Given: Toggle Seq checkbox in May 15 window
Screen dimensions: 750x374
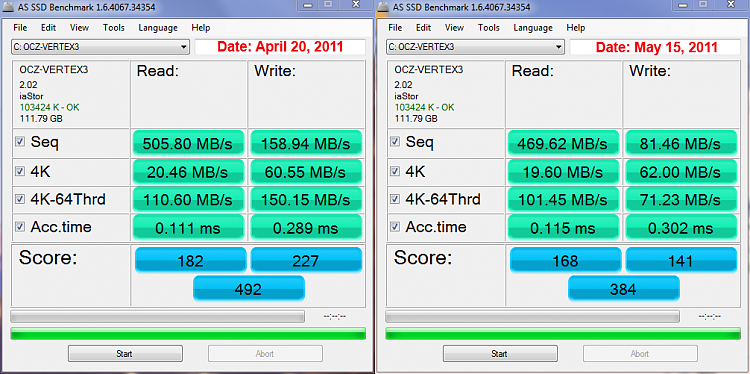Looking at the screenshot, I should click(395, 142).
